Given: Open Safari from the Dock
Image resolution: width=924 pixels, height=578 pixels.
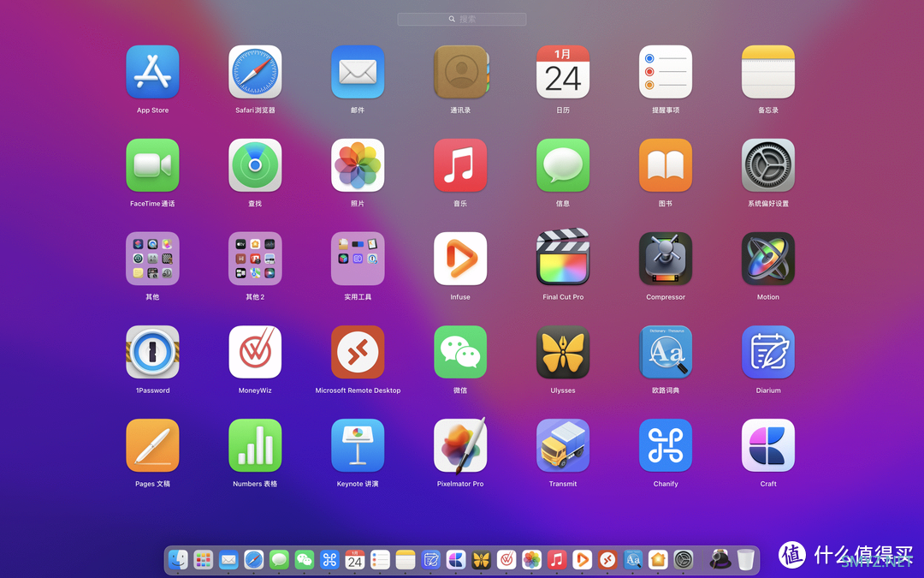Looking at the screenshot, I should click(x=254, y=559).
